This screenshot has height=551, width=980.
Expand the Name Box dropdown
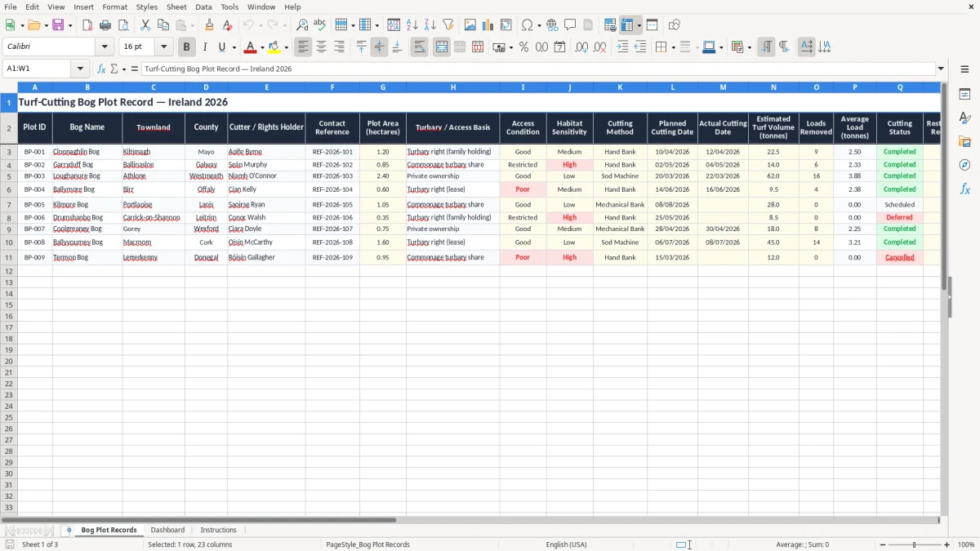[80, 69]
